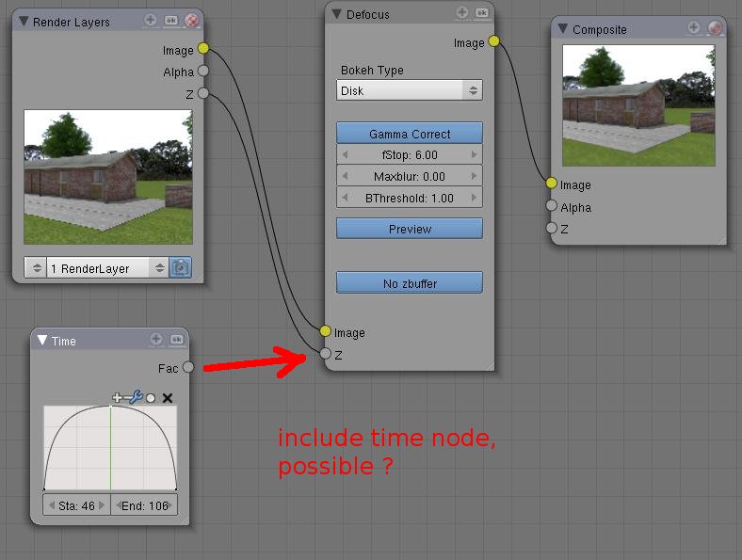Collapse the Composite node triangle

[563, 29]
